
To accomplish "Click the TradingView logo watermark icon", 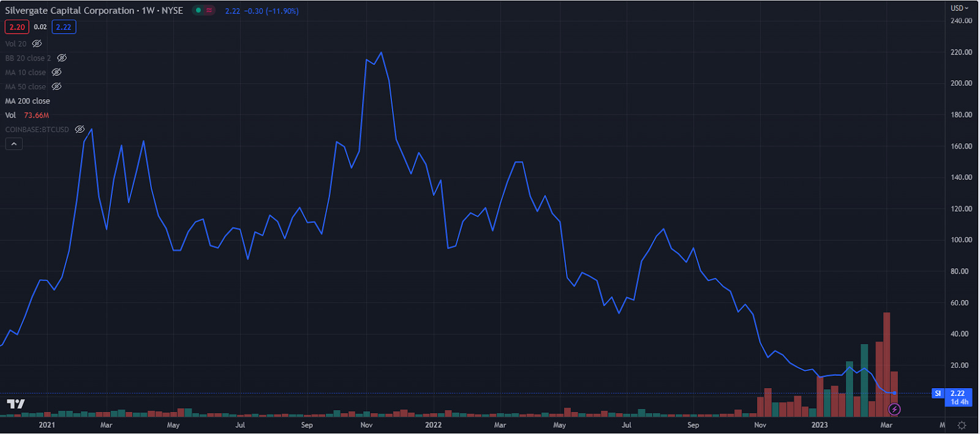I will click(x=16, y=403).
